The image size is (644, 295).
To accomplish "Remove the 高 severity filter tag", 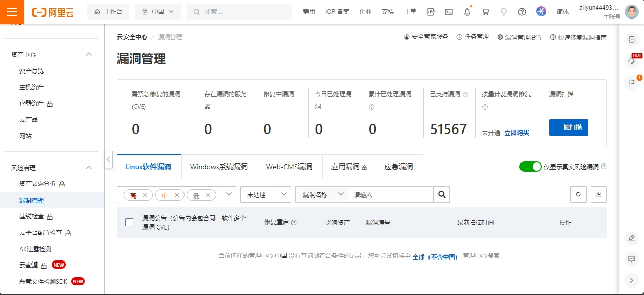I will click(x=145, y=194).
